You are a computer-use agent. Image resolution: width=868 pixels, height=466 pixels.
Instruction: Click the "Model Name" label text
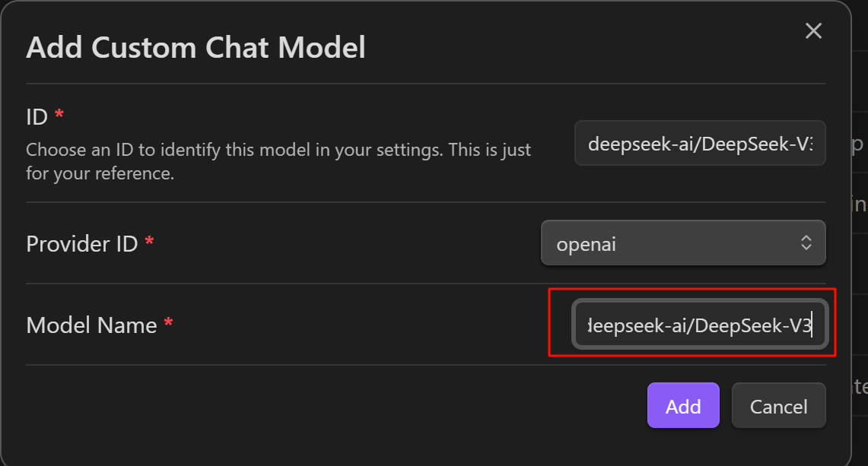coord(91,325)
